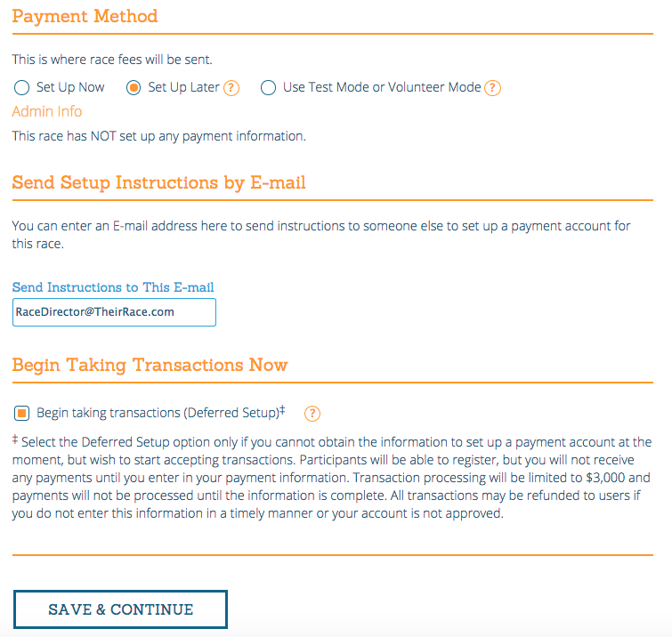Click the race fees will be sent text
Screen dimensions: 672x637
pos(112,60)
